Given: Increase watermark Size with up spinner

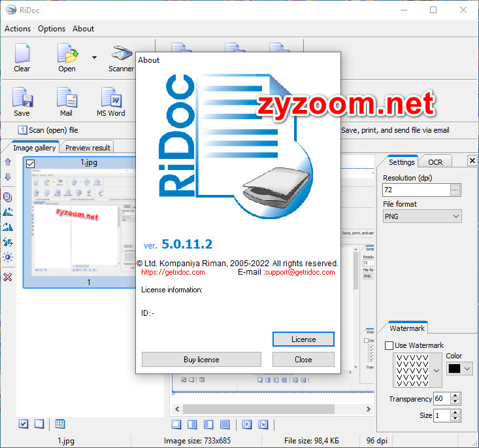Looking at the screenshot, I should tap(455, 413).
